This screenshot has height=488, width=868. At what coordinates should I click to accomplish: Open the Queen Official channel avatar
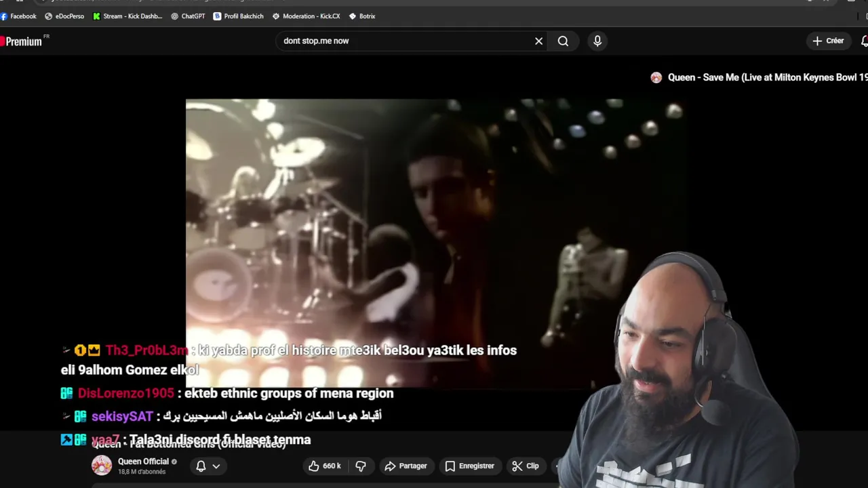click(x=102, y=466)
